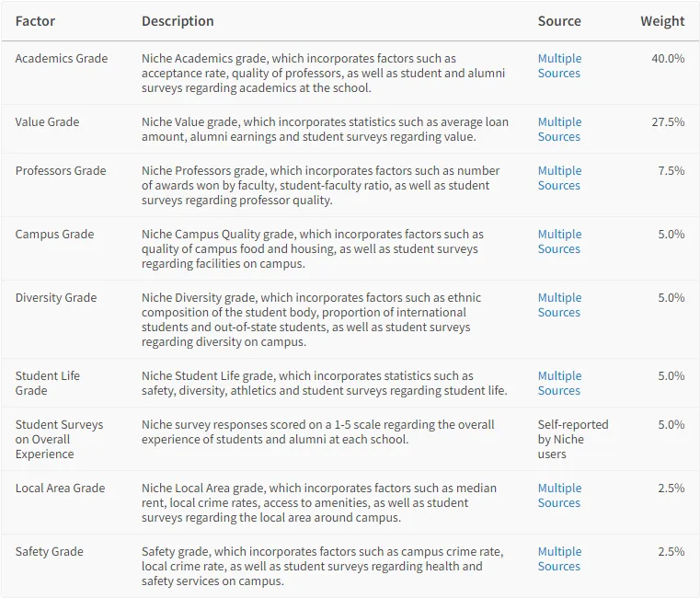700x598 pixels.
Task: Click the Source column header
Action: coord(559,21)
